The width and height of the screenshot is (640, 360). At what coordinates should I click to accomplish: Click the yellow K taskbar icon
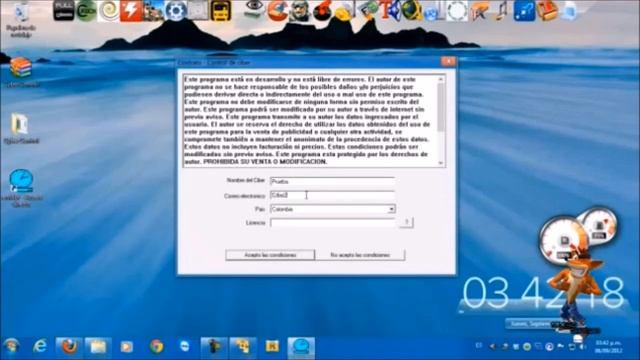[x=272, y=347]
